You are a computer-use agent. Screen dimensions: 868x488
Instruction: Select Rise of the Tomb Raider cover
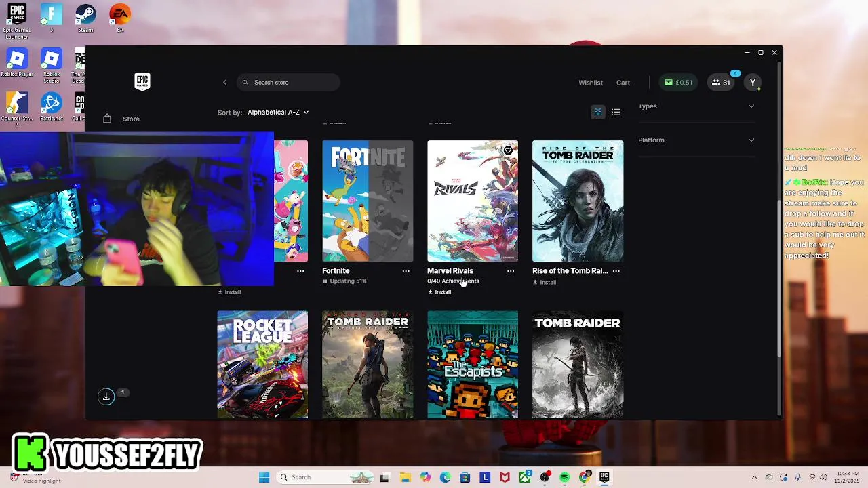[x=578, y=201]
